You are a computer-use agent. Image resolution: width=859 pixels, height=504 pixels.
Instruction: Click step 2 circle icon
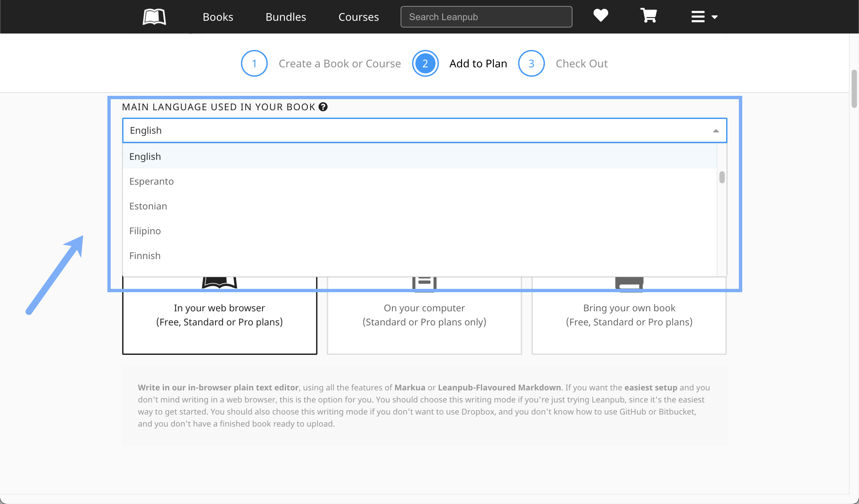pos(425,63)
